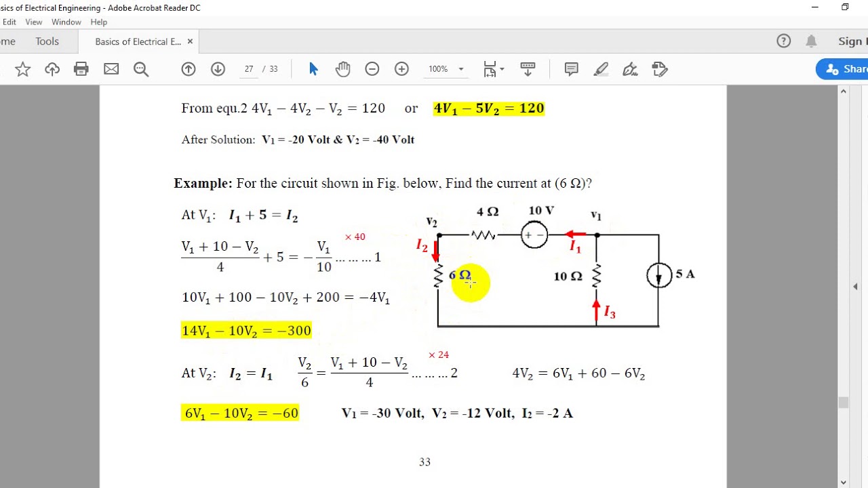Open the View menu
The height and width of the screenshot is (488, 868).
pyautogui.click(x=34, y=22)
